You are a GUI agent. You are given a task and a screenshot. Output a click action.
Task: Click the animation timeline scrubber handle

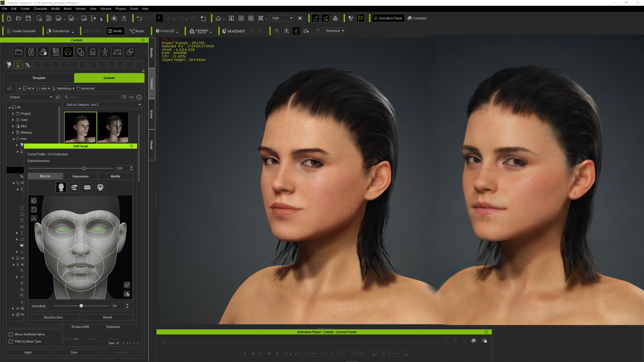pos(164,342)
